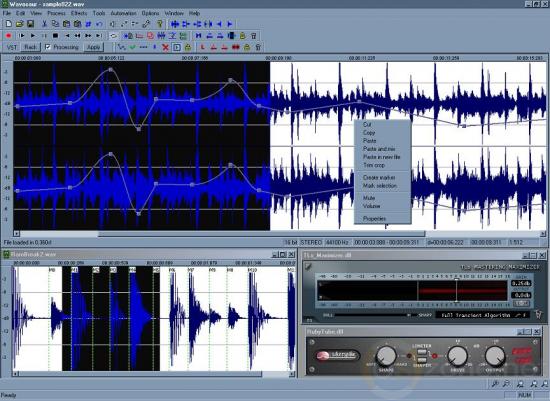
Task: Jump to end with skip-to-end button
Action: pos(99,36)
